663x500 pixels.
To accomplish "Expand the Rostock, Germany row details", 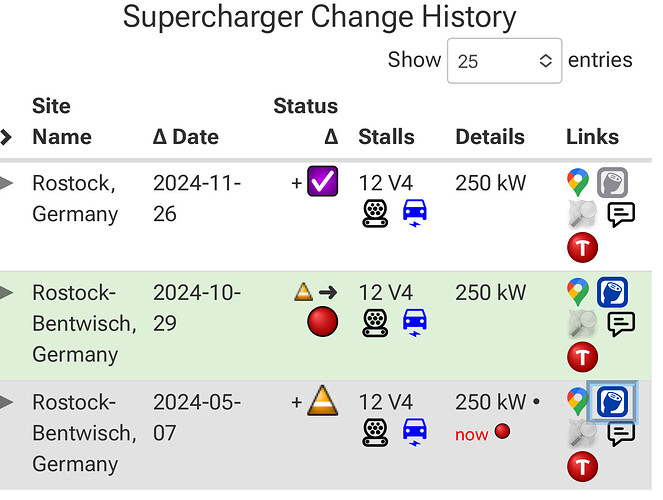I will (x=6, y=183).
